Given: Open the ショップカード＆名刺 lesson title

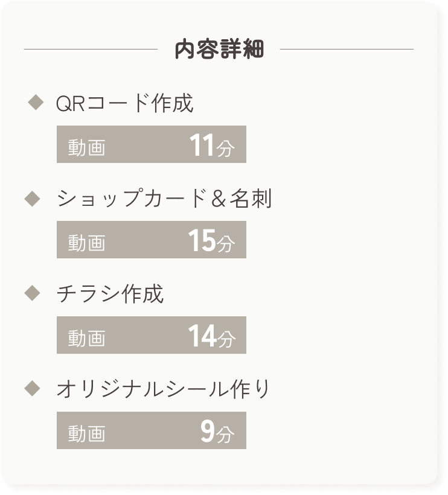Looking at the screenshot, I should click(x=164, y=199).
